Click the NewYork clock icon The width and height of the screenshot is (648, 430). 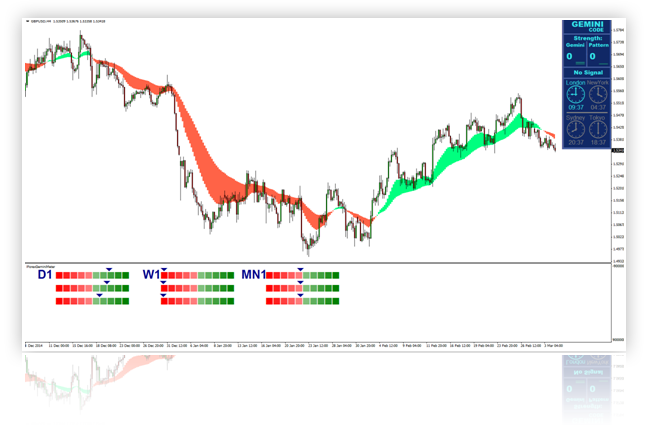click(598, 95)
